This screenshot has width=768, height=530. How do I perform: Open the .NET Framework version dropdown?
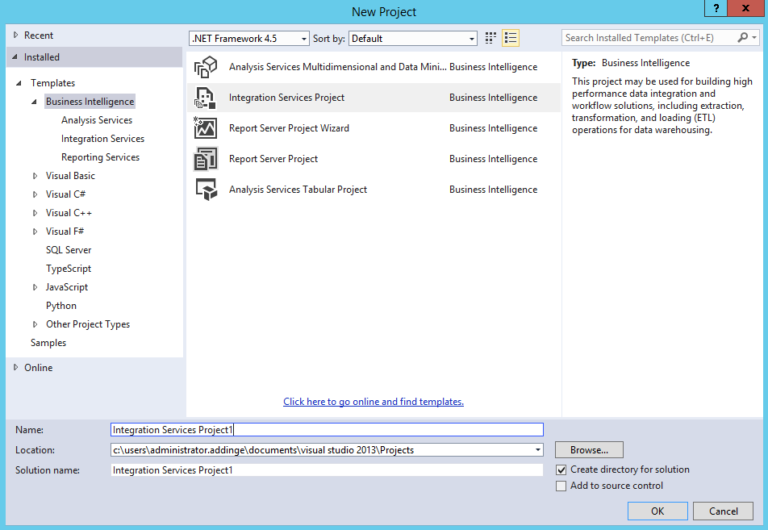pos(249,38)
